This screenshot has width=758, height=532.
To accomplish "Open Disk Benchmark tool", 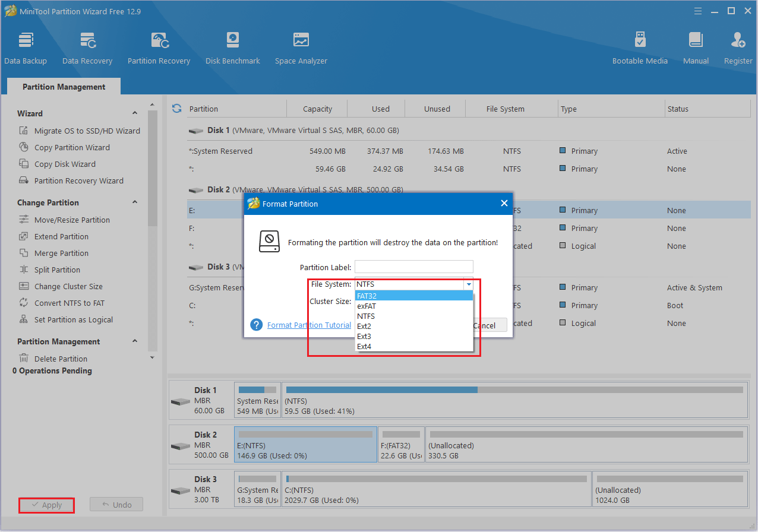I will click(233, 49).
